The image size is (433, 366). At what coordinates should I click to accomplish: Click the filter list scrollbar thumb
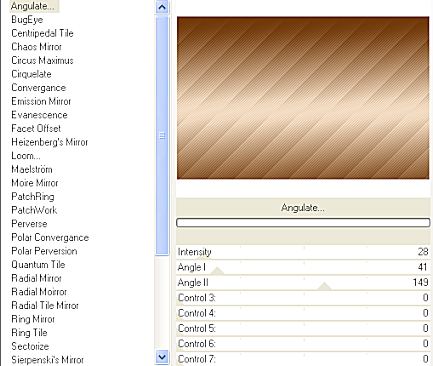(162, 136)
